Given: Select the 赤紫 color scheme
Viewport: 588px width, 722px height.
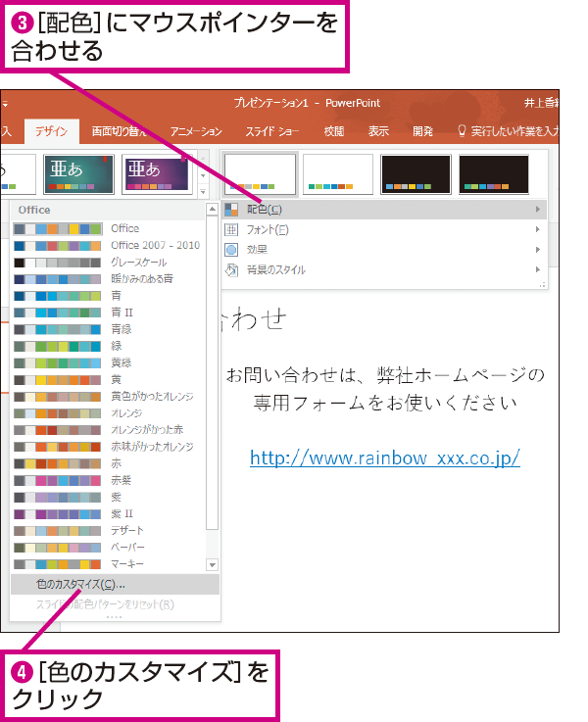Looking at the screenshot, I should tap(108, 480).
